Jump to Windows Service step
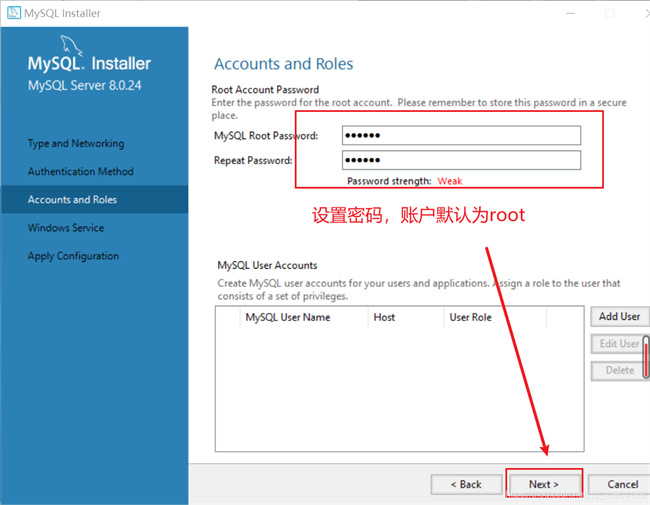Viewport: 650px width, 505px height. point(66,228)
